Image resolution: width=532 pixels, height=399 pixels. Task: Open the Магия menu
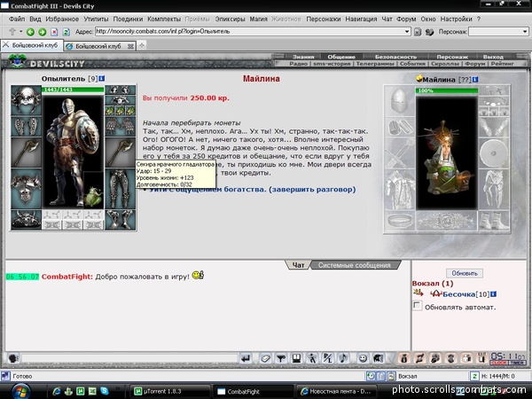click(259, 19)
